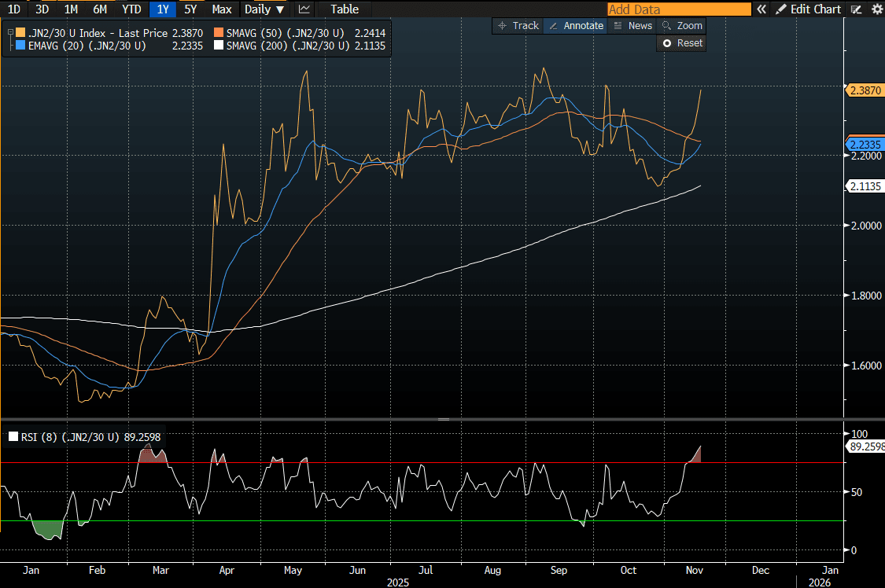Open the Daily periodicity dropdown

pos(264,9)
